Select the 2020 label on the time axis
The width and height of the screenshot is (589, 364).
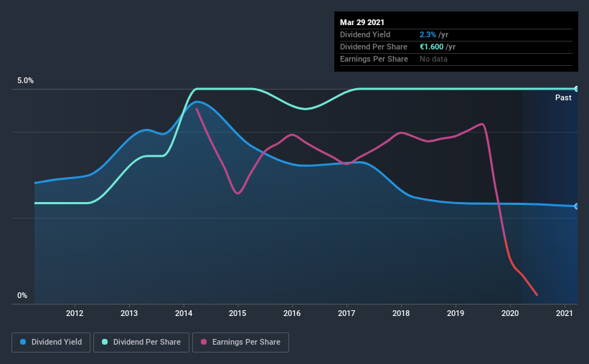point(510,313)
